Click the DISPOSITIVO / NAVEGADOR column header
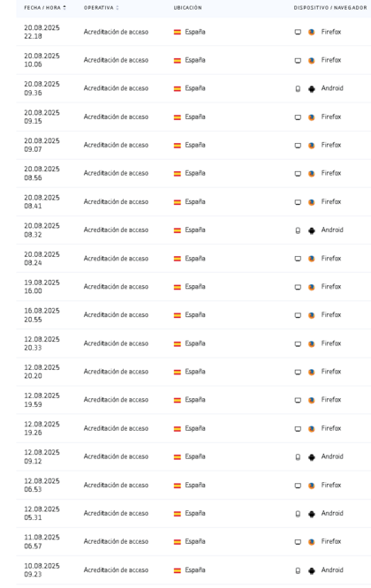The width and height of the screenshot is (371, 588). [330, 7]
